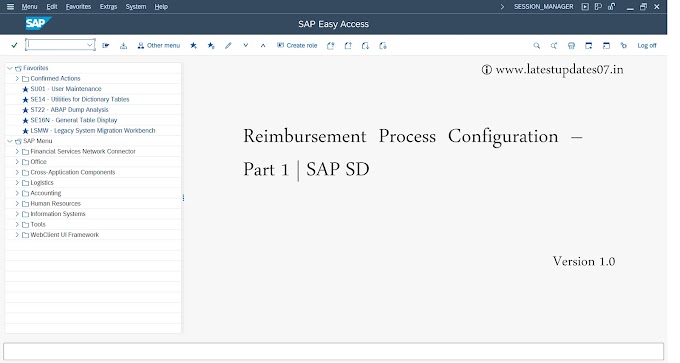Image resolution: width=680 pixels, height=363 pixels.
Task: Click the New GUI Window icon
Action: pos(588,46)
